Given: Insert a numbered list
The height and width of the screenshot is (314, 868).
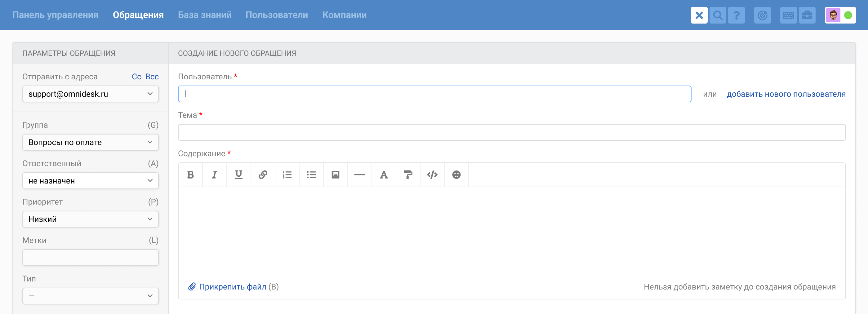Looking at the screenshot, I should [x=287, y=175].
